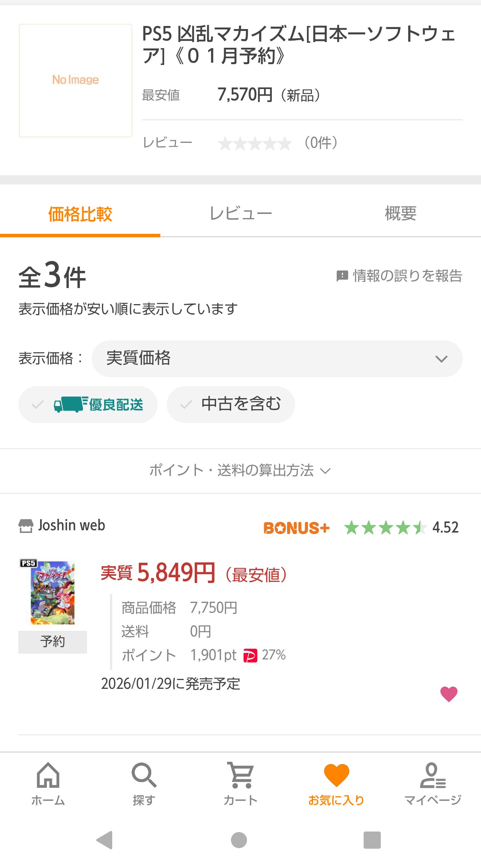Expand ポイント・送料の算出方法 section
Screen dimensions: 481x868
point(240,470)
